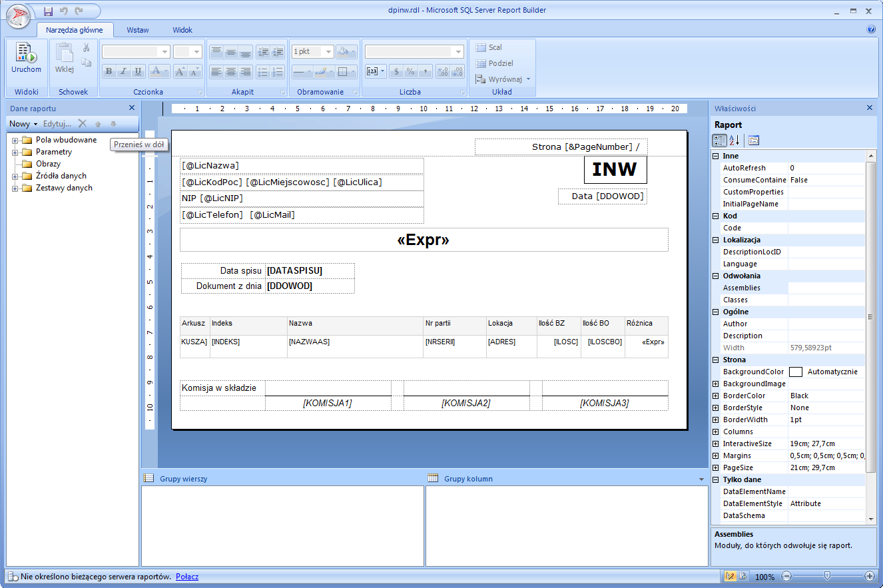Close the Właściwości panel
Image resolution: width=883 pixels, height=588 pixels.
[x=869, y=108]
